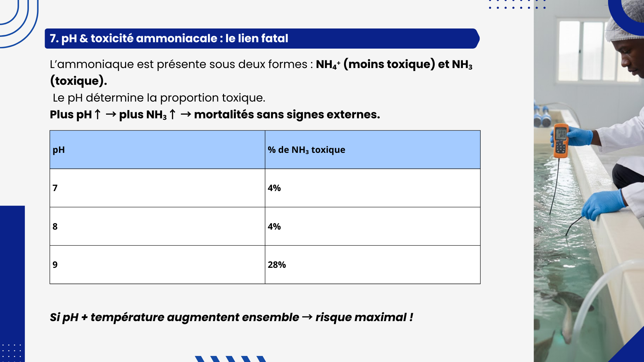Click the upward arrow after 'plus NH₃'
The image size is (644, 362).
coord(172,114)
